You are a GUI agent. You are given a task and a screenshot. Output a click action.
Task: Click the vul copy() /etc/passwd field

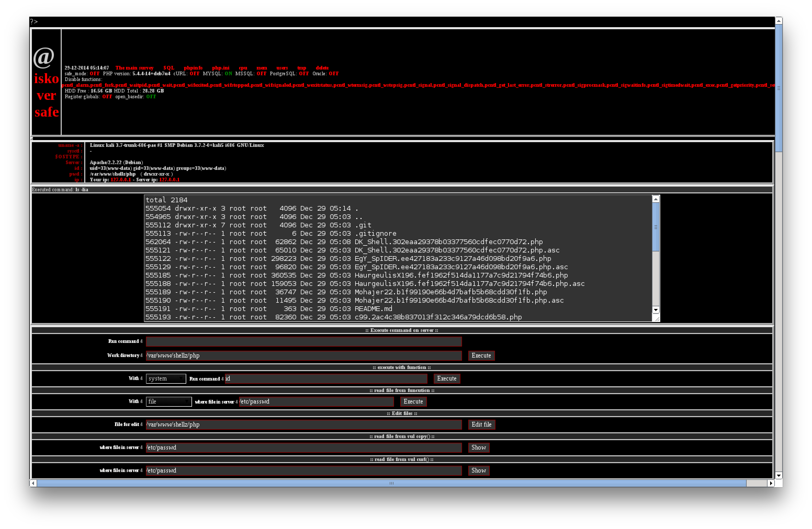304,447
